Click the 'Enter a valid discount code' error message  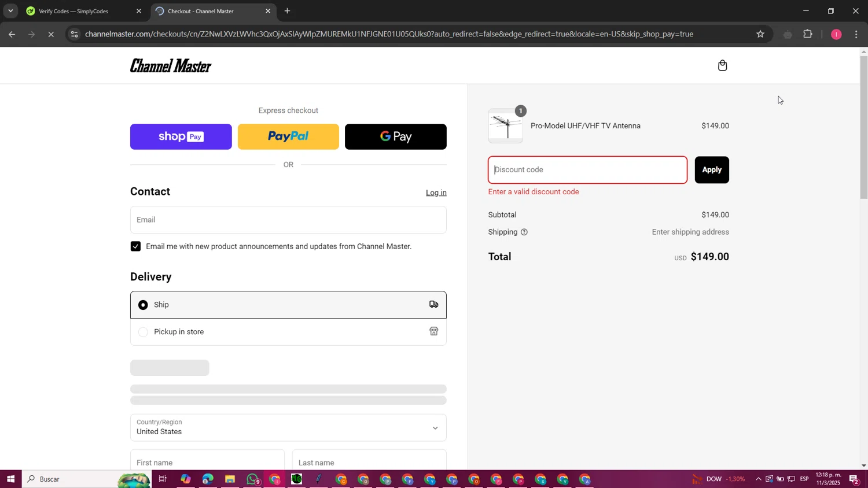(534, 192)
